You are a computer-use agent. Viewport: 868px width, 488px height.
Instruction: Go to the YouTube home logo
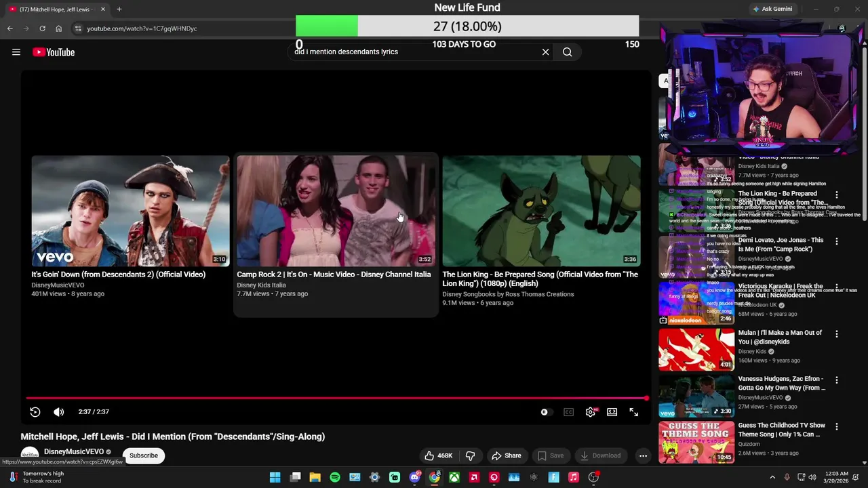pyautogui.click(x=54, y=52)
